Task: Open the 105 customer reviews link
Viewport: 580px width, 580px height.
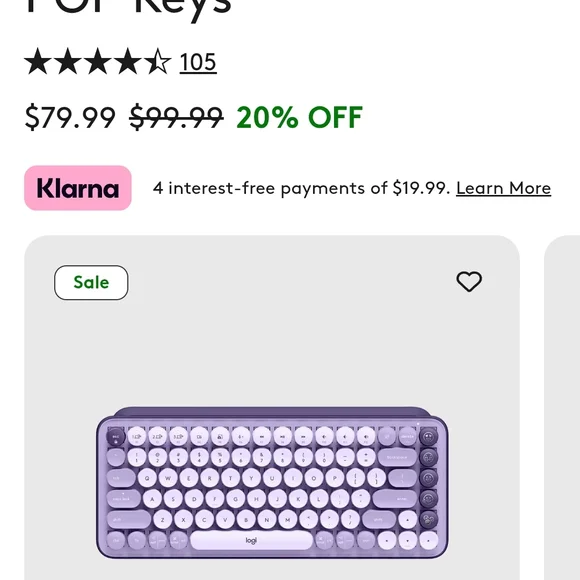Action: point(198,62)
